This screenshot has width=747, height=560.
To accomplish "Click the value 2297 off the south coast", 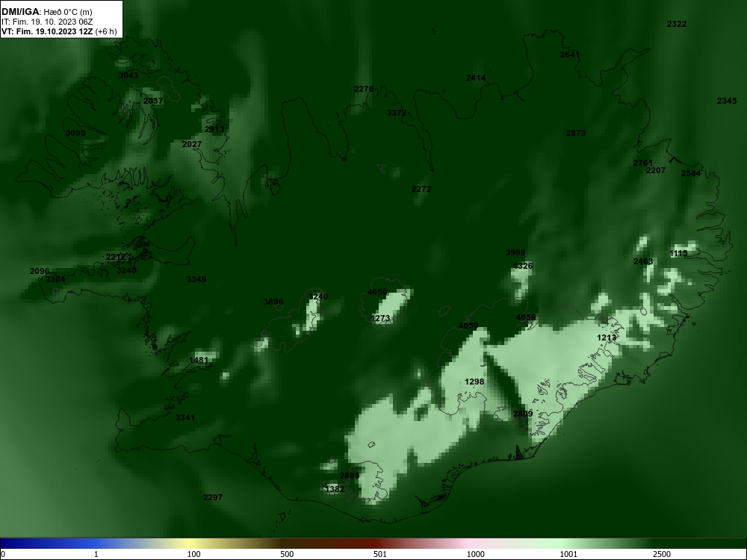I will (212, 497).
